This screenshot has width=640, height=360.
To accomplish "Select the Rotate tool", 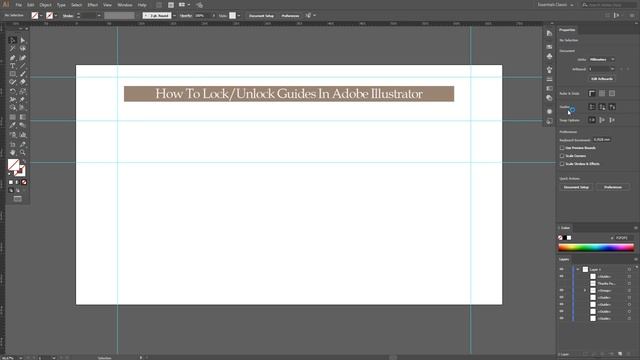I will 13,91.
